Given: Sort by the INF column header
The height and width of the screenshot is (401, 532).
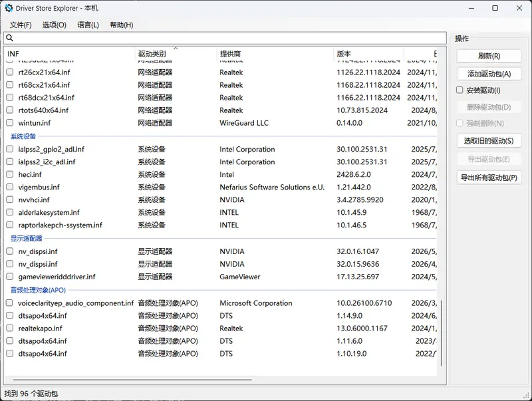Looking at the screenshot, I should click(70, 54).
